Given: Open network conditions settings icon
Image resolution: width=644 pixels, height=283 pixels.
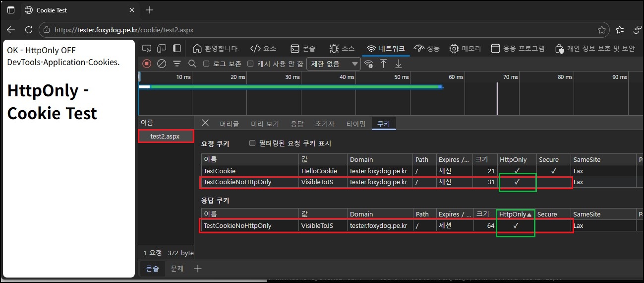Looking at the screenshot, I should tap(368, 64).
